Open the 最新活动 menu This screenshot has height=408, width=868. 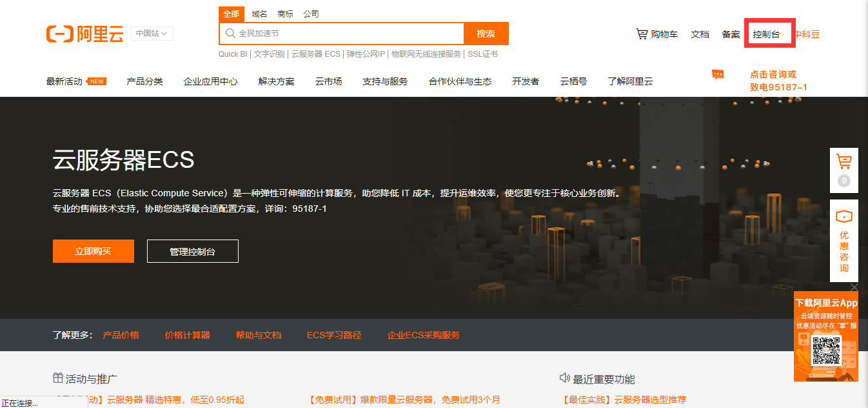pos(64,81)
